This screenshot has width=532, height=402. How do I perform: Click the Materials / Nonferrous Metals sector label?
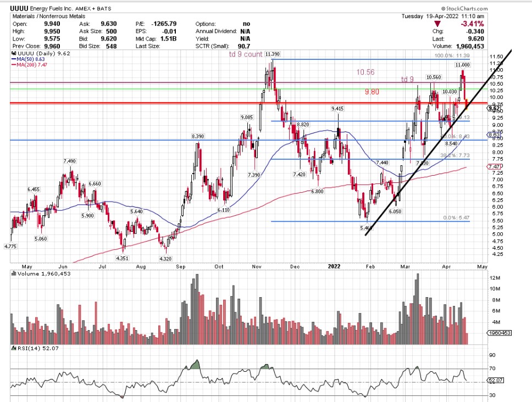point(49,16)
